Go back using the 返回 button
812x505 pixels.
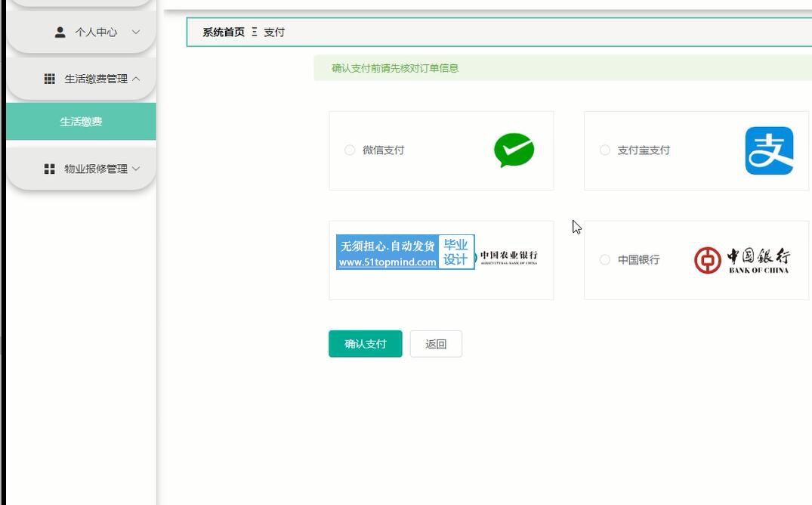[436, 344]
